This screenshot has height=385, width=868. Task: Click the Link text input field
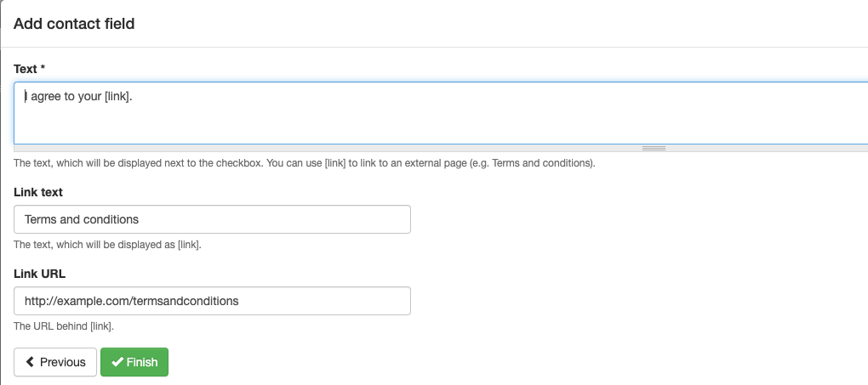pyautogui.click(x=212, y=219)
